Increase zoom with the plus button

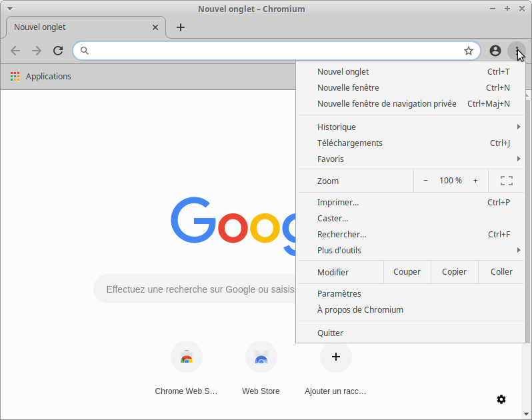[x=475, y=181]
